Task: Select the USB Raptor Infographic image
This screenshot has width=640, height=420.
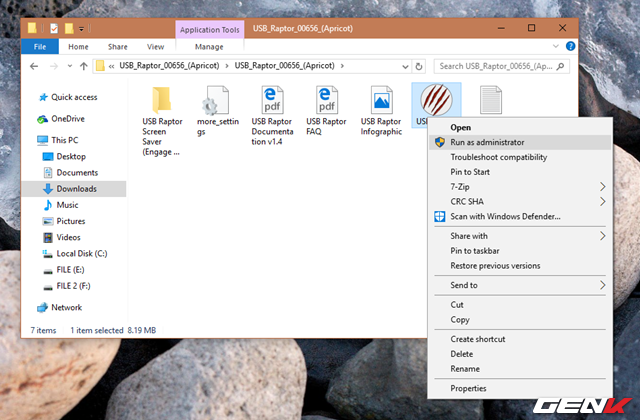Action: (x=381, y=111)
